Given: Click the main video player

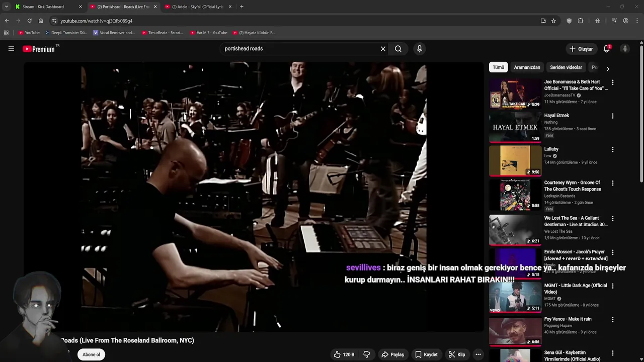Looking at the screenshot, I should [x=254, y=197].
